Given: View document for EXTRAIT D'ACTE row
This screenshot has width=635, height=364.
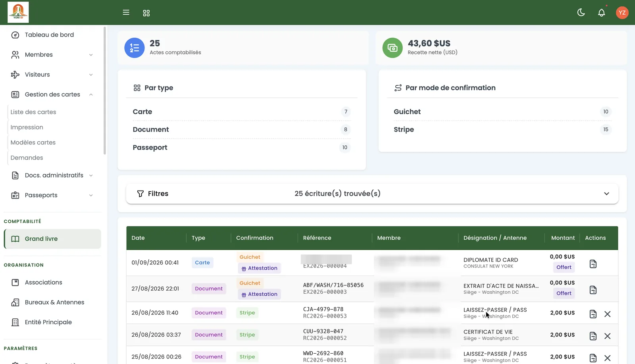Looking at the screenshot, I should click(593, 290).
